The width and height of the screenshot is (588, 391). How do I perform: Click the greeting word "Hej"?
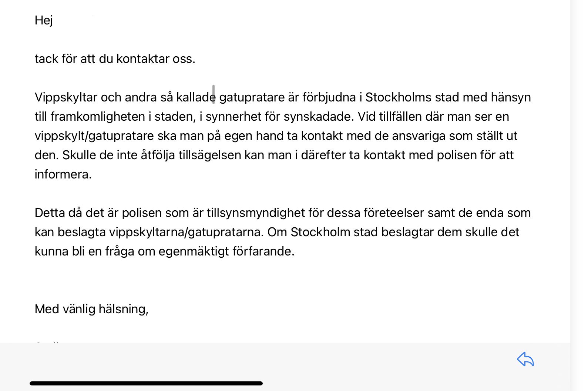44,20
